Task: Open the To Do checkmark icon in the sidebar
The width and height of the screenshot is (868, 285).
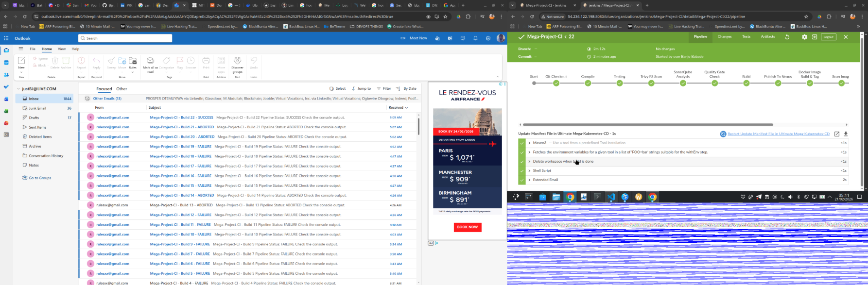Action: pos(6,87)
